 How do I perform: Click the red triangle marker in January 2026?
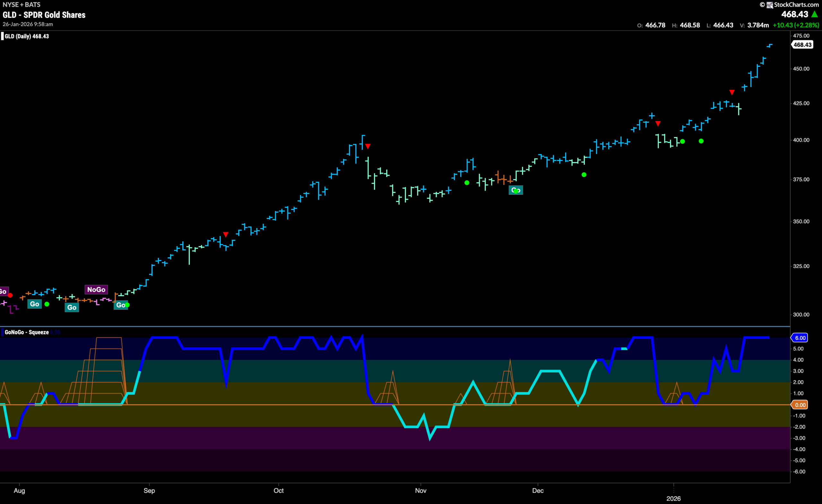732,92
